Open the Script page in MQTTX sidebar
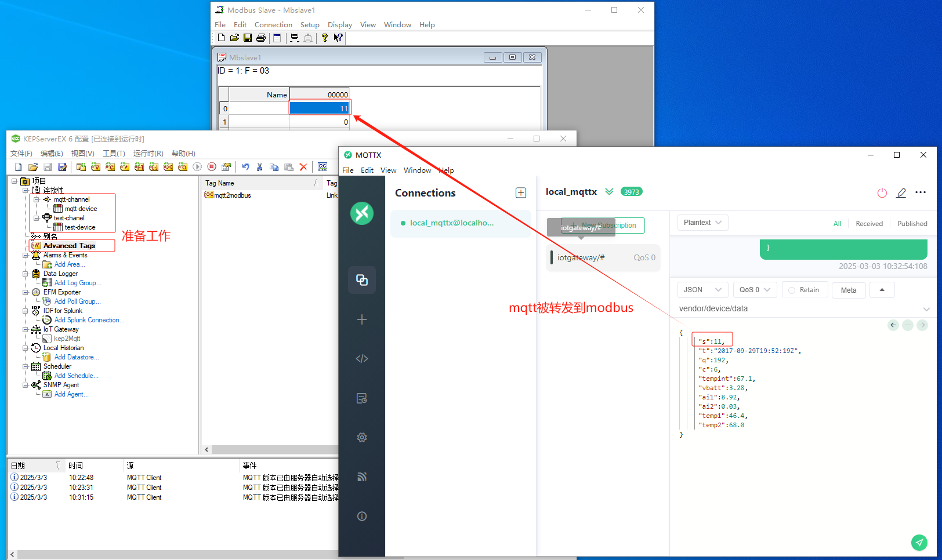Viewport: 942px width, 560px height. (x=362, y=359)
